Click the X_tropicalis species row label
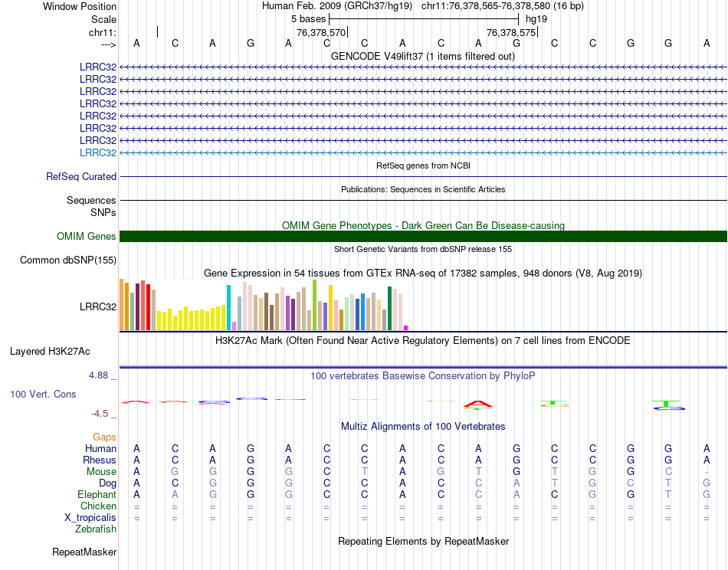 pos(90,518)
